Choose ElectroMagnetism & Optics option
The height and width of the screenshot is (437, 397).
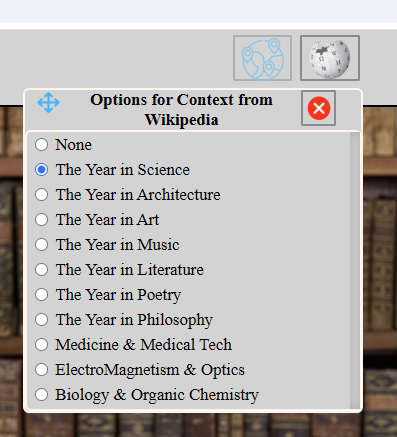point(42,370)
